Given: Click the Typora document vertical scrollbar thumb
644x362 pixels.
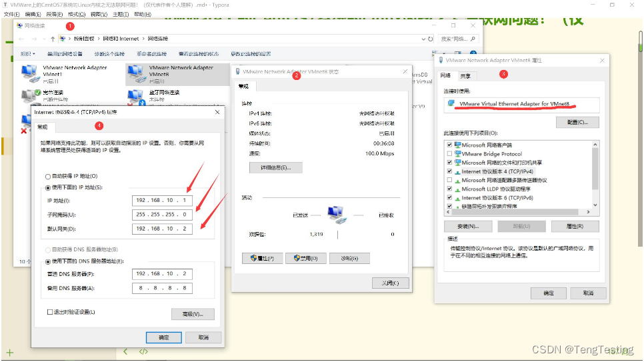Looking at the screenshot, I should (640, 41).
